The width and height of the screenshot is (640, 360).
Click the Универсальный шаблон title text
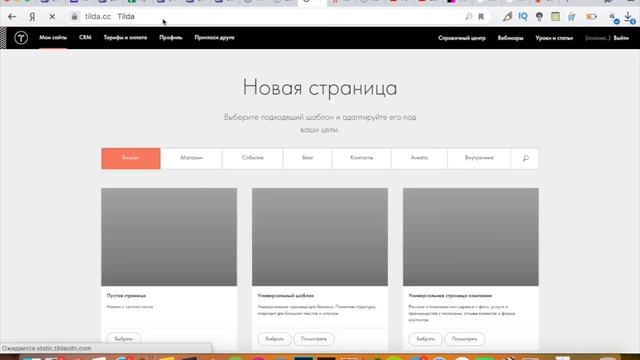click(x=286, y=296)
